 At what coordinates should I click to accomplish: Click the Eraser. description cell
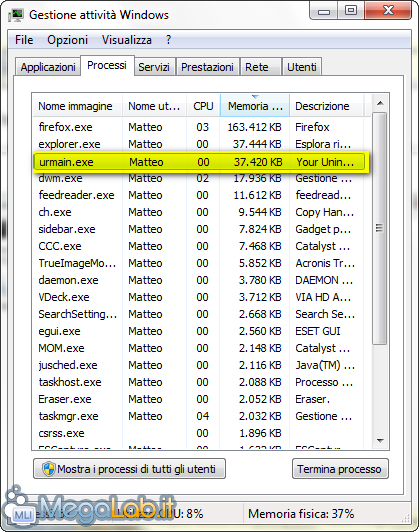[x=312, y=399]
